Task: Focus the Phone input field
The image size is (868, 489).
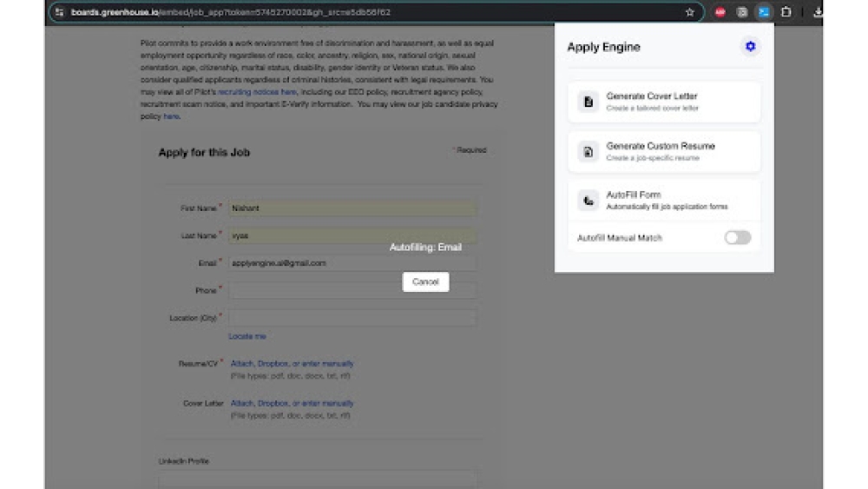Action: (352, 290)
